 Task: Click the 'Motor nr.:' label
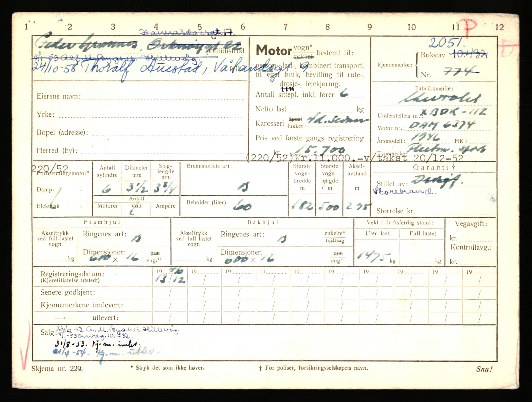pyautogui.click(x=390, y=128)
